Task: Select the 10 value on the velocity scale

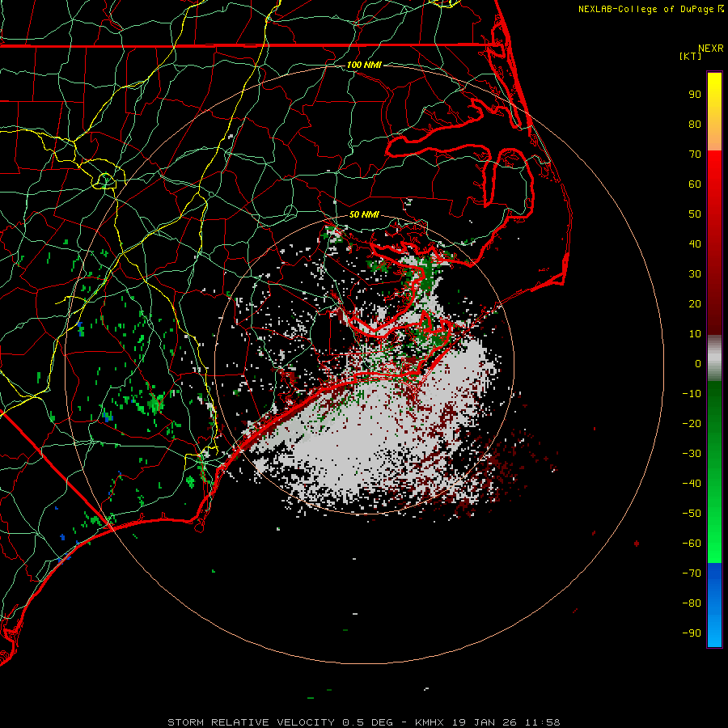Action: pyautogui.click(x=695, y=334)
